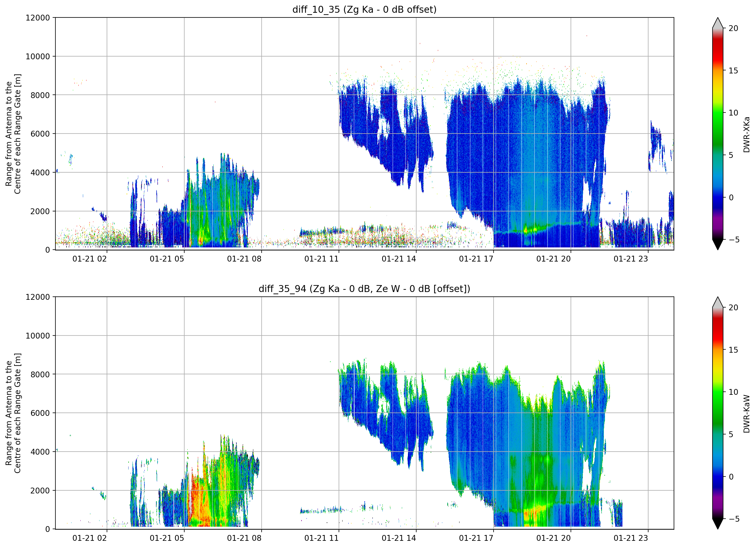Click x-tick "01-21 05" under diff_35_94 plot
This screenshot has width=756, height=548.
click(167, 538)
